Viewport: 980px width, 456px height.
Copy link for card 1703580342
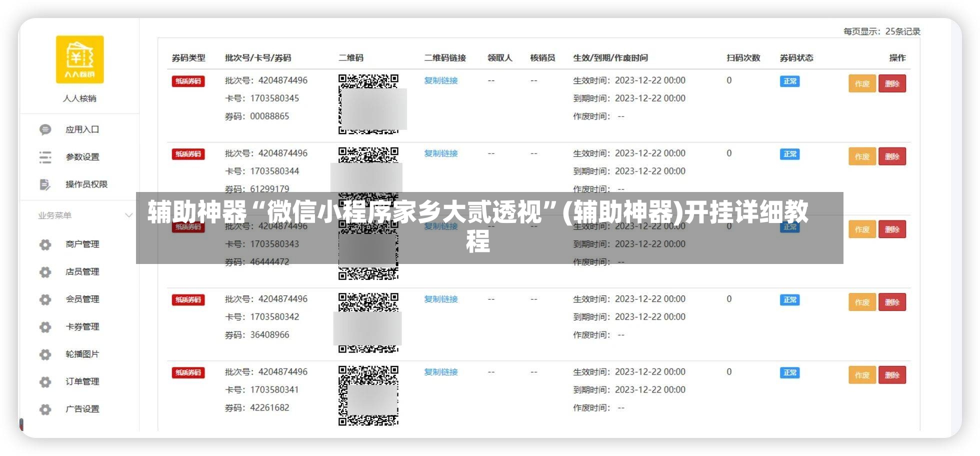[440, 299]
